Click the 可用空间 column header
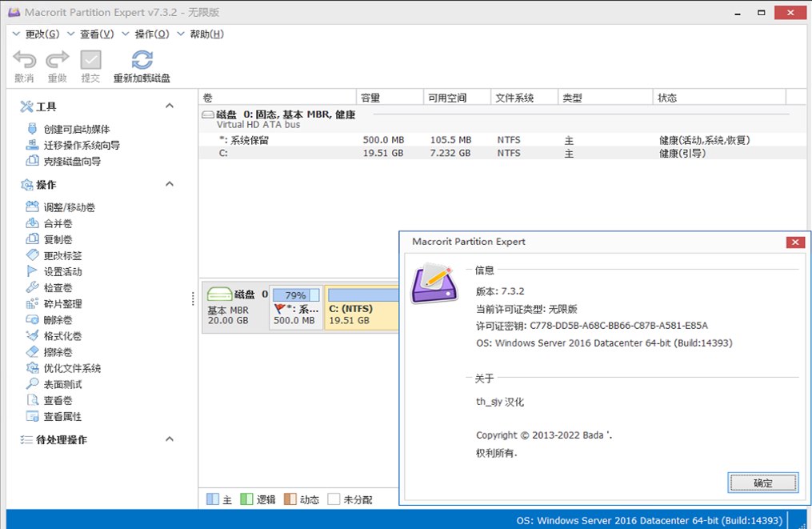 [458, 98]
